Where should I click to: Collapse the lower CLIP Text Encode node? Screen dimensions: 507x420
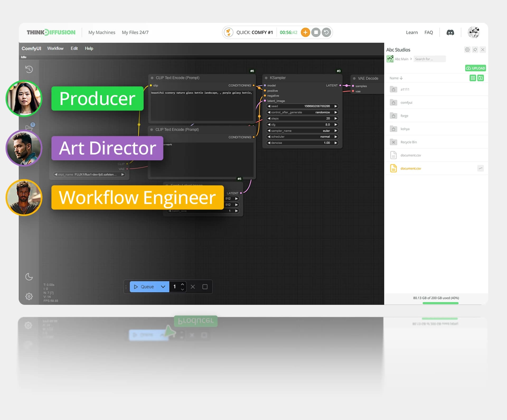click(x=152, y=130)
